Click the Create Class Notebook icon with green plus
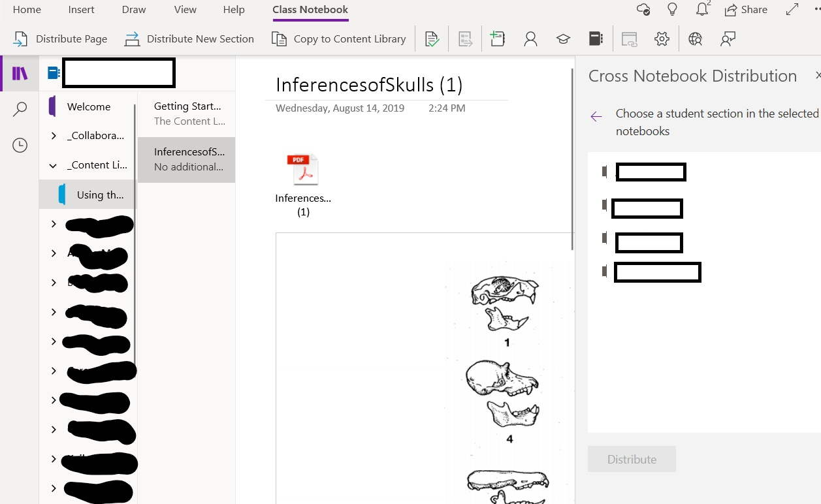 pos(498,39)
